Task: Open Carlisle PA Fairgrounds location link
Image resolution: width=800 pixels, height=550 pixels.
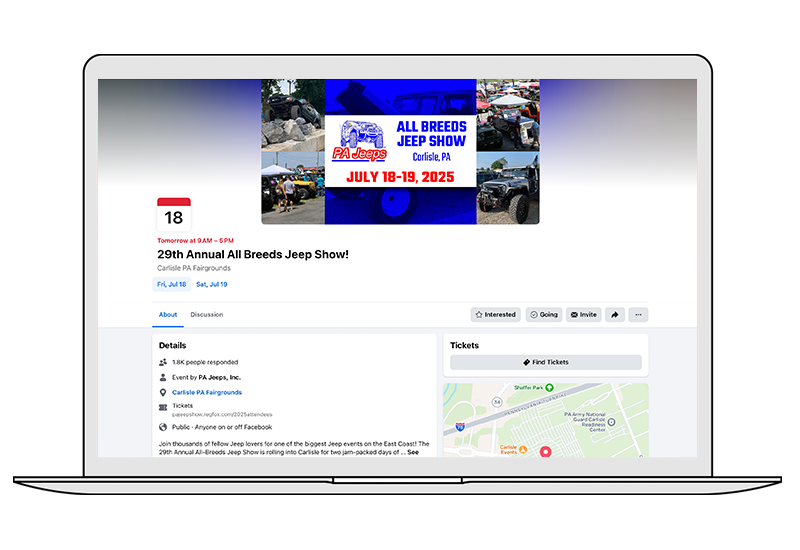Action: tap(207, 392)
